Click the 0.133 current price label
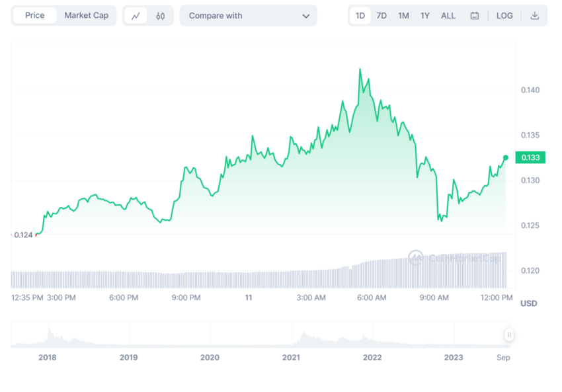This screenshot has width=562, height=392. [x=530, y=158]
